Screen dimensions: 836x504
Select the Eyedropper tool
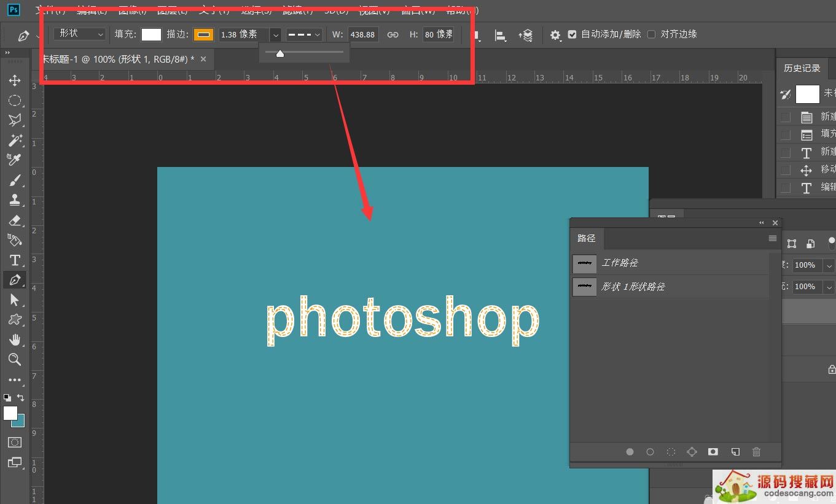click(15, 160)
